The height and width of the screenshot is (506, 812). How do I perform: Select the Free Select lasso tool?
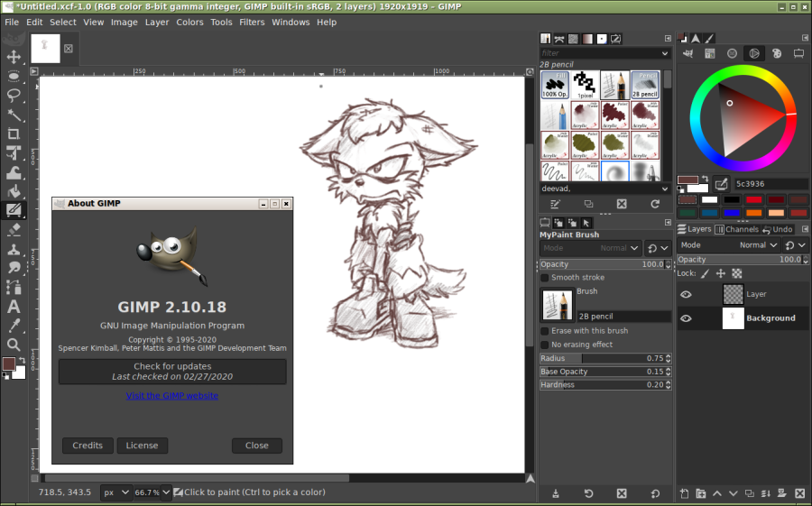14,96
